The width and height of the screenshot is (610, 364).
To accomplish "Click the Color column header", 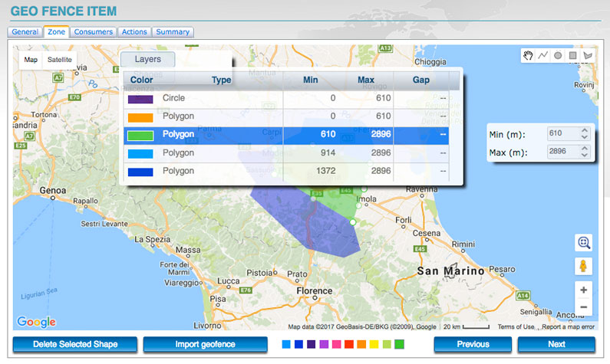I will (x=142, y=80).
